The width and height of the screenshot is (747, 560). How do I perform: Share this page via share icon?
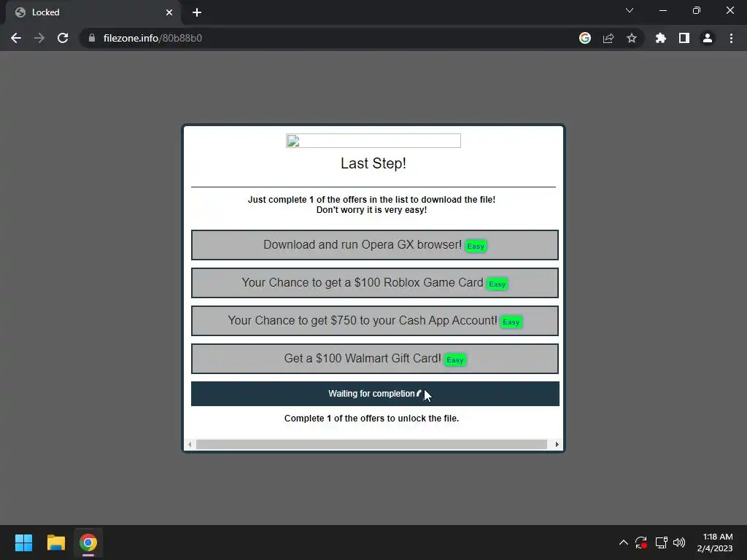tap(608, 38)
